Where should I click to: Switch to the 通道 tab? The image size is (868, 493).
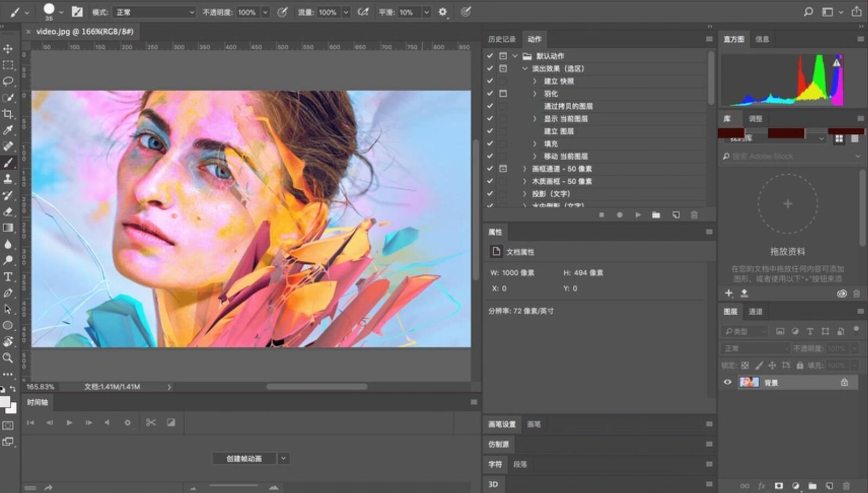(x=755, y=311)
